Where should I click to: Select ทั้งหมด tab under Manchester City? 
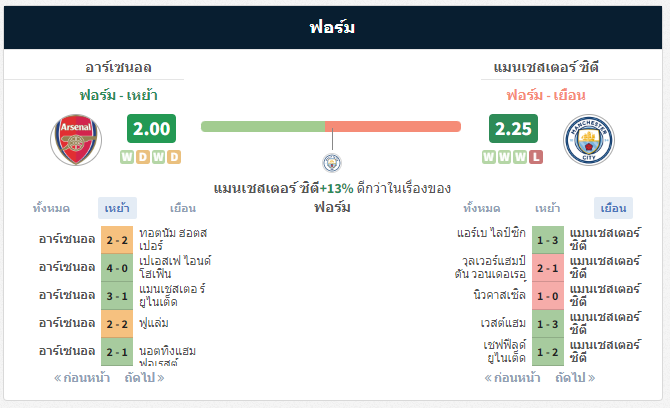(x=482, y=208)
